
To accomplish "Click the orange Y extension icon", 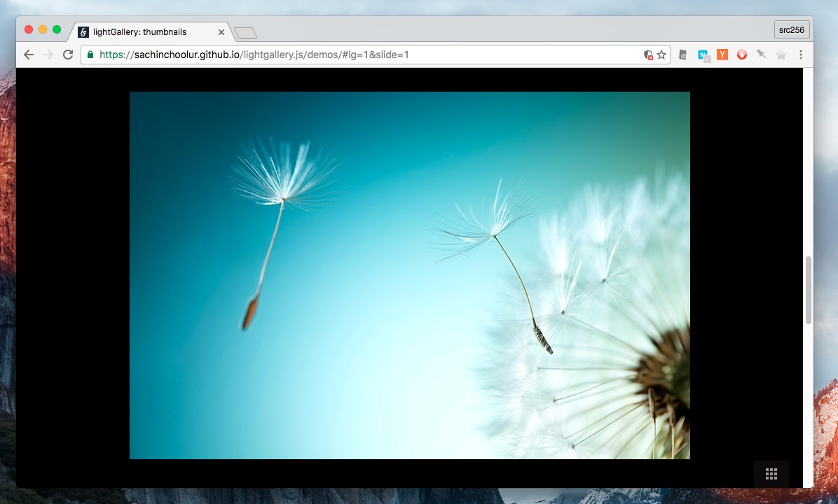I will tap(722, 55).
